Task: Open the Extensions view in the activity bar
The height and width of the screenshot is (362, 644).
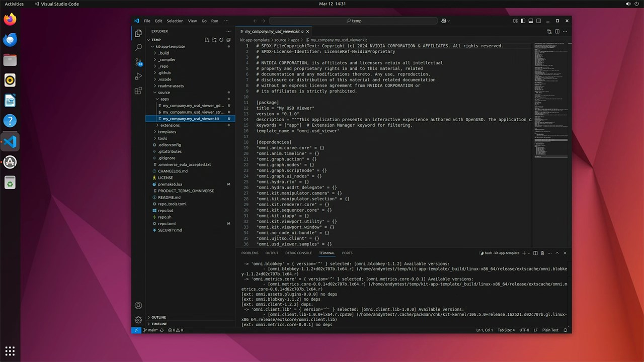Action: [138, 91]
